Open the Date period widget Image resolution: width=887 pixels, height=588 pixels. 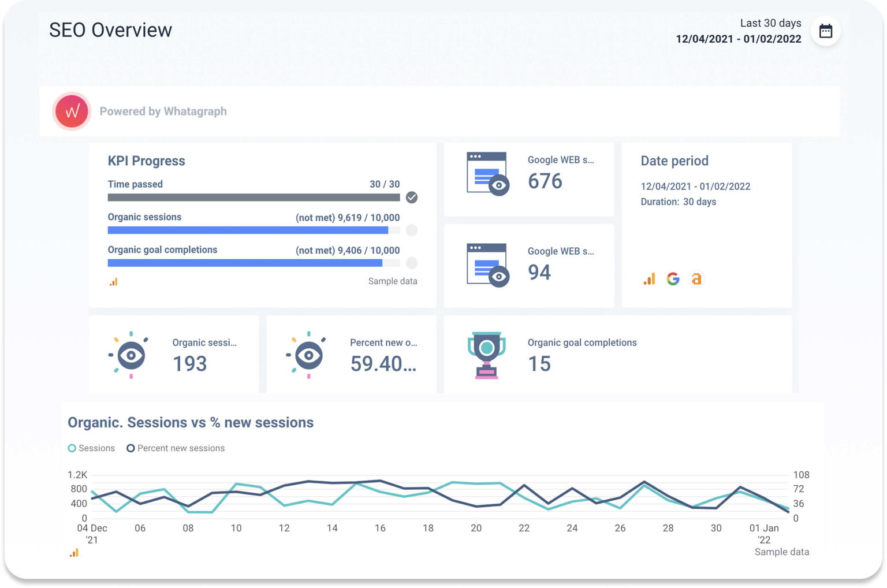point(674,161)
